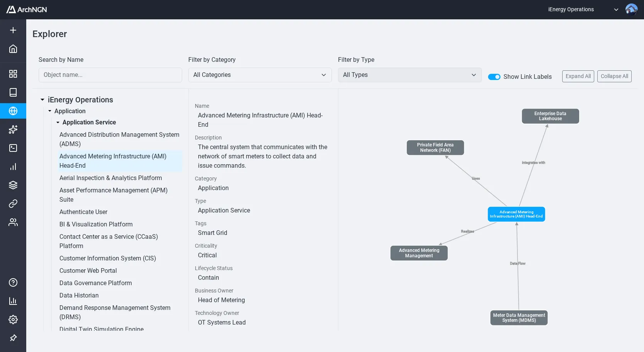Click the Object name search field
Viewport: 644px width, 352px height.
[110, 75]
